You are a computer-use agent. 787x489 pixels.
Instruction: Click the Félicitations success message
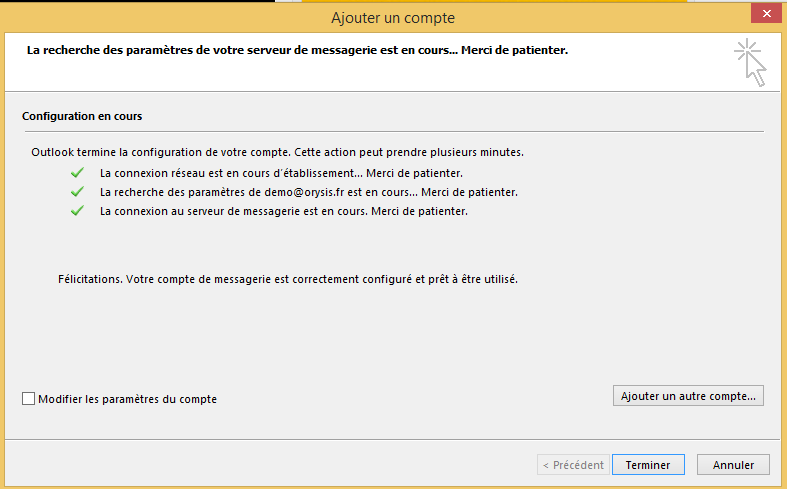click(288, 280)
